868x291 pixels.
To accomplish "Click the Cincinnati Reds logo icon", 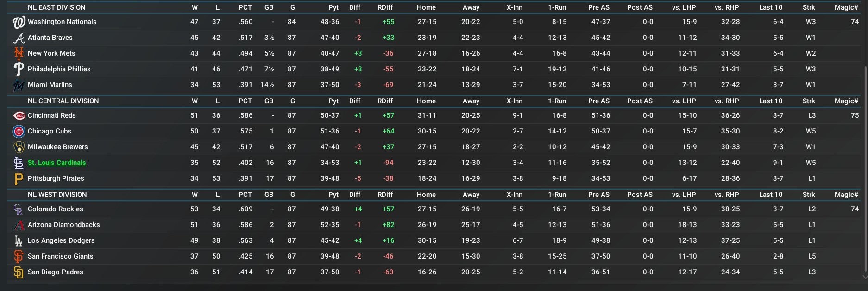I will pyautogui.click(x=19, y=116).
